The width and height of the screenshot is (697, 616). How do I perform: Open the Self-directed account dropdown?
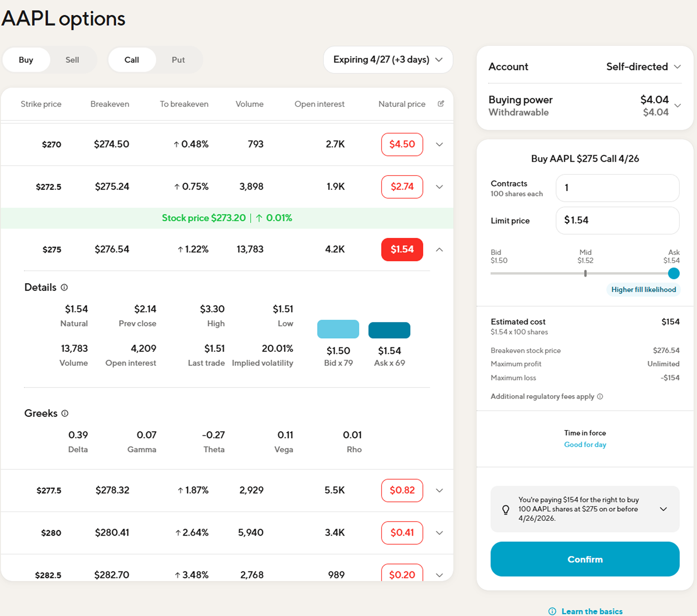643,67
